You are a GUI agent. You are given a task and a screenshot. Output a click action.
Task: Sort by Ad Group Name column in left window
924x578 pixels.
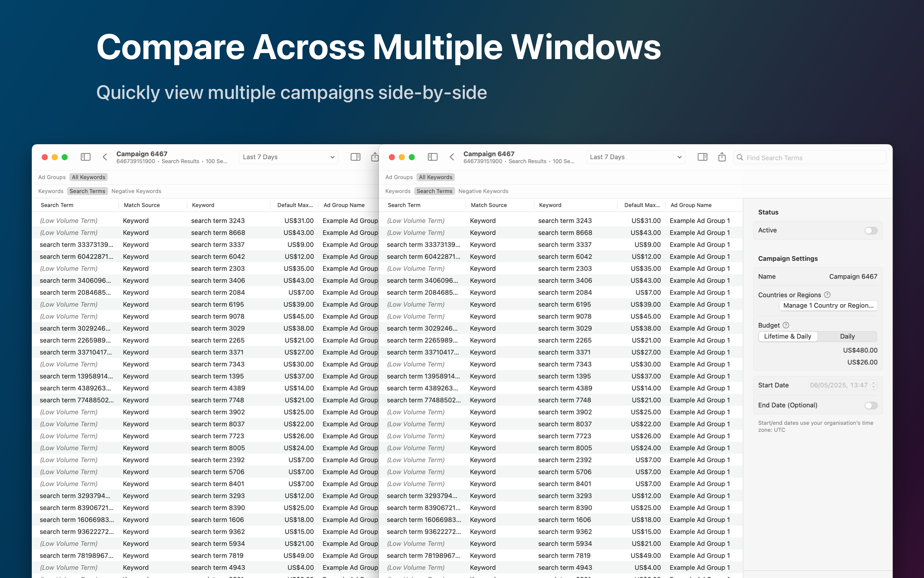point(344,205)
